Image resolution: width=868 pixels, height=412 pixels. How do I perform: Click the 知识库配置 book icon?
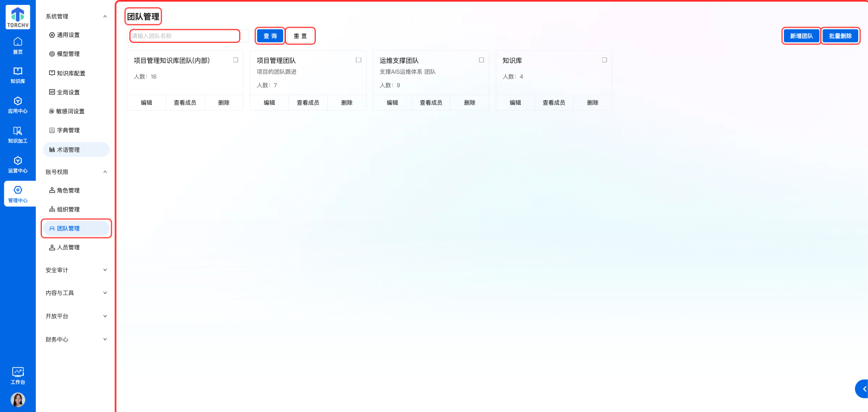(x=52, y=73)
